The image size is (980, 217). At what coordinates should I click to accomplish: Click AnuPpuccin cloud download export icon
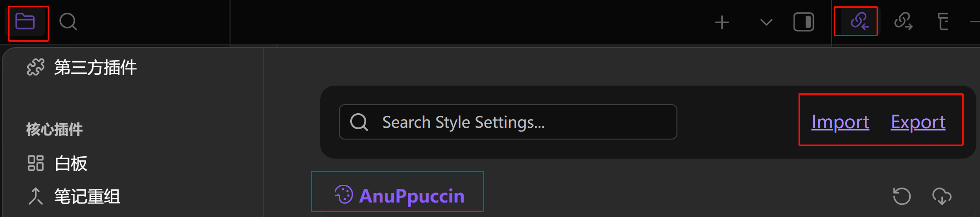coord(941,196)
